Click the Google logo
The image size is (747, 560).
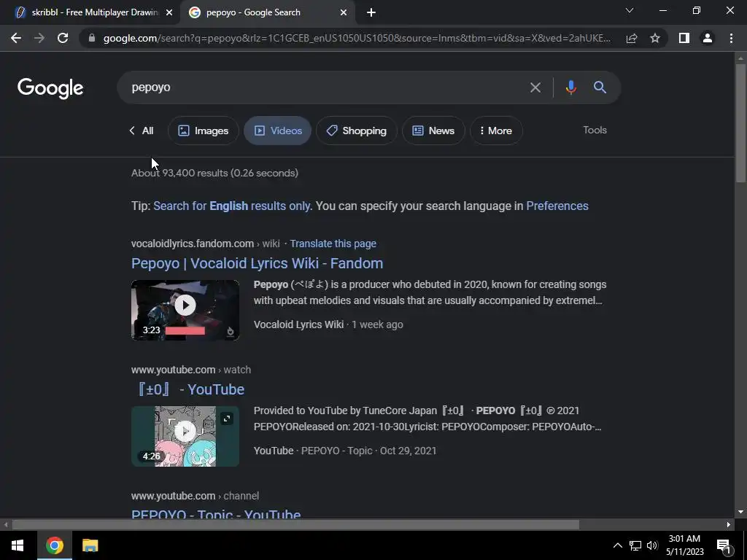(x=50, y=88)
